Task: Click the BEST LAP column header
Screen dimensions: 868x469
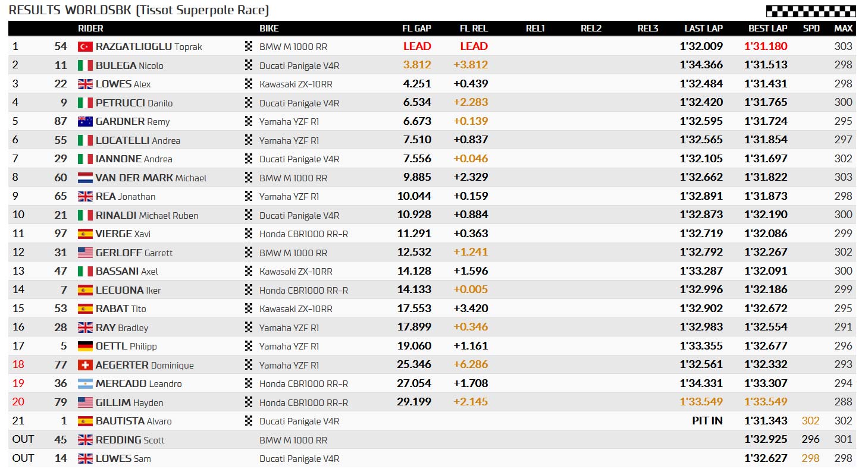Action: (x=767, y=28)
